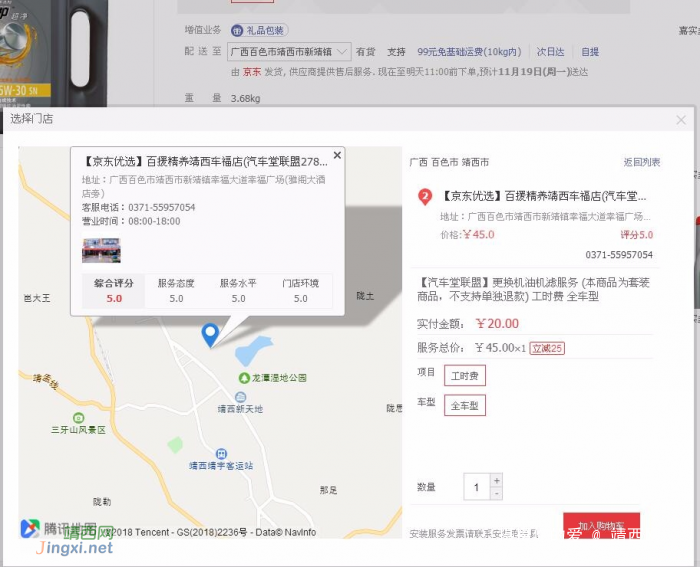Click 靖西新天地 map marker icon

(x=240, y=397)
